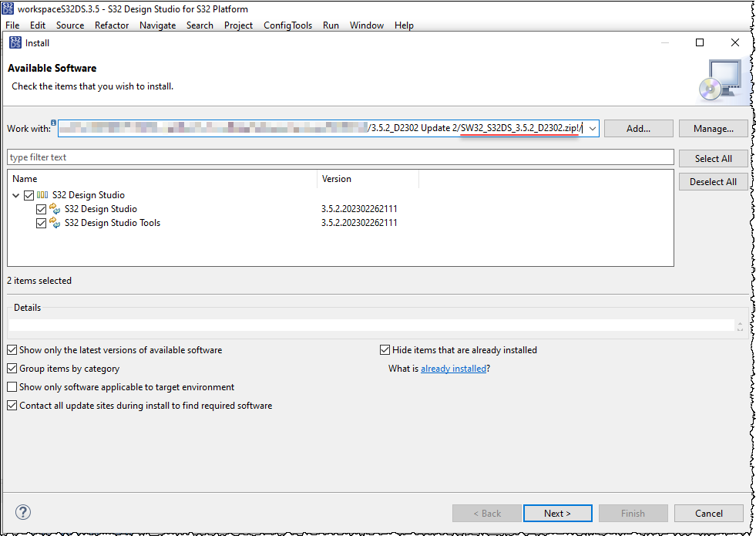Open the already installed link
This screenshot has width=756, height=536.
(x=453, y=369)
